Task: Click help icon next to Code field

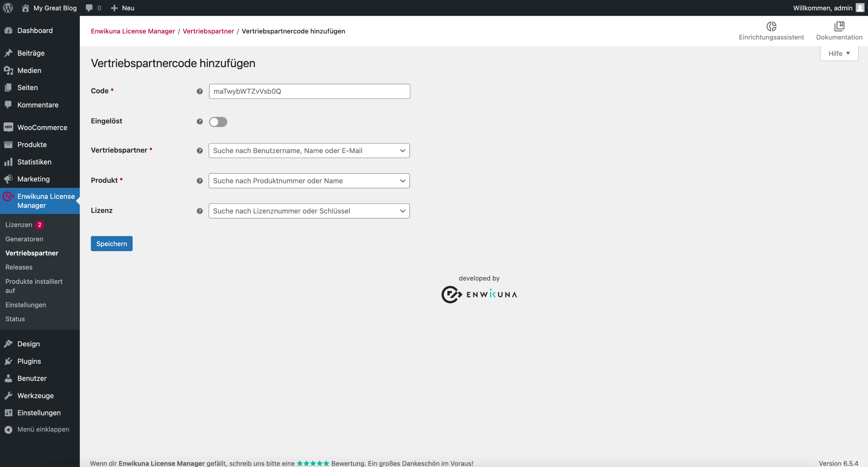Action: 200,91
